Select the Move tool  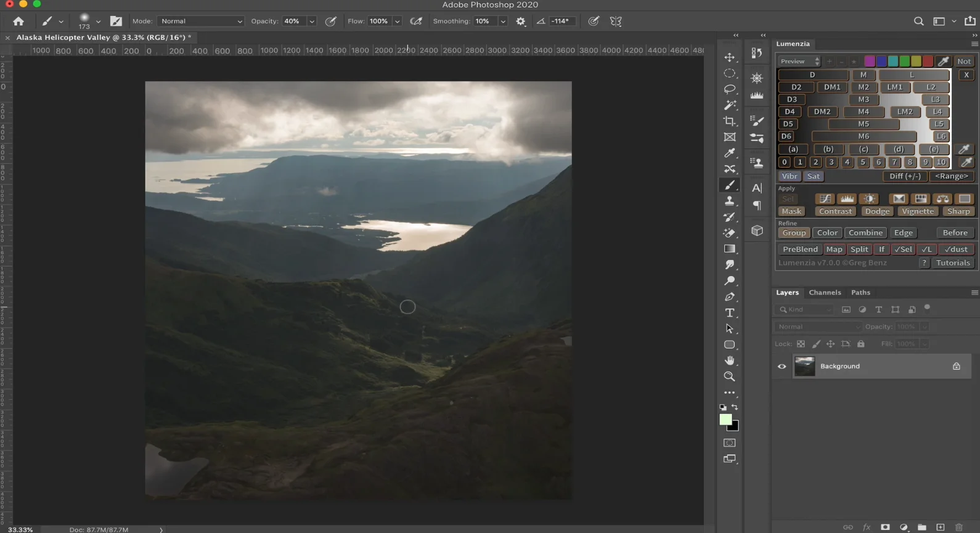click(x=730, y=57)
